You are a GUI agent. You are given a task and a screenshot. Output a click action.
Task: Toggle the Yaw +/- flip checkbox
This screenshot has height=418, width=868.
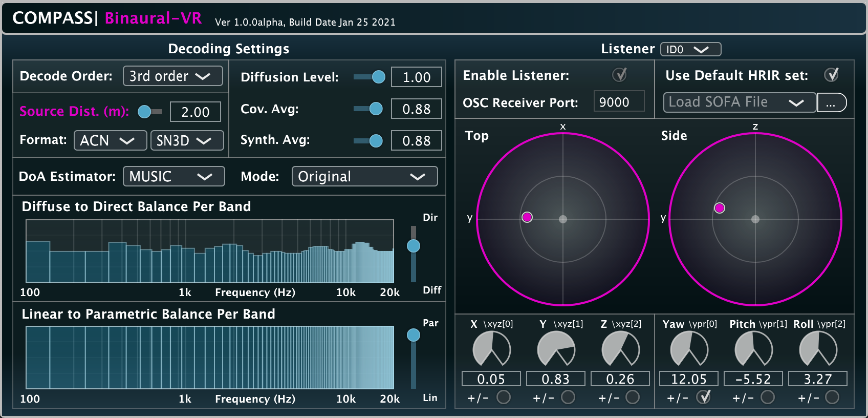click(x=704, y=397)
